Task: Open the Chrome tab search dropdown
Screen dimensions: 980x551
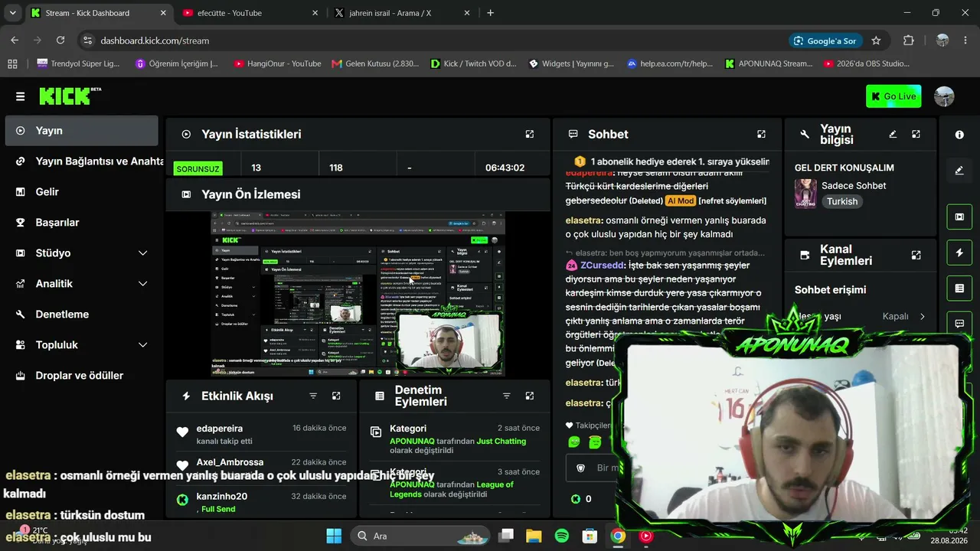Action: (x=12, y=13)
